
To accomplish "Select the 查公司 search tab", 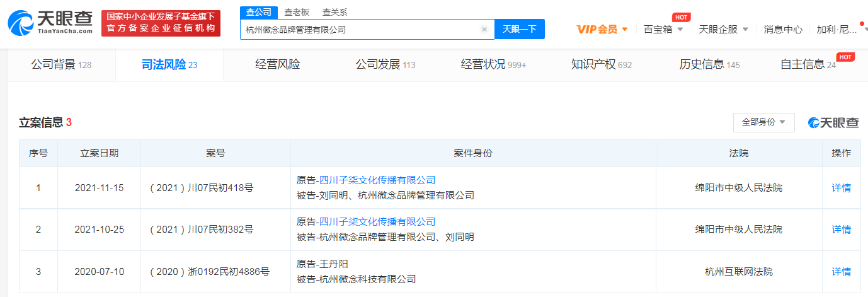I will 258,12.
